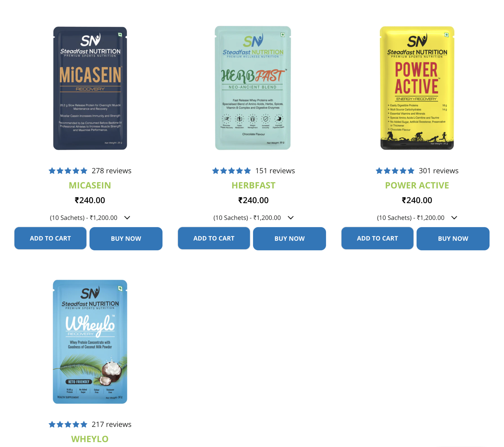Expand the Micasein sachet quantity dropdown
The image size is (504, 447).
(x=90, y=218)
